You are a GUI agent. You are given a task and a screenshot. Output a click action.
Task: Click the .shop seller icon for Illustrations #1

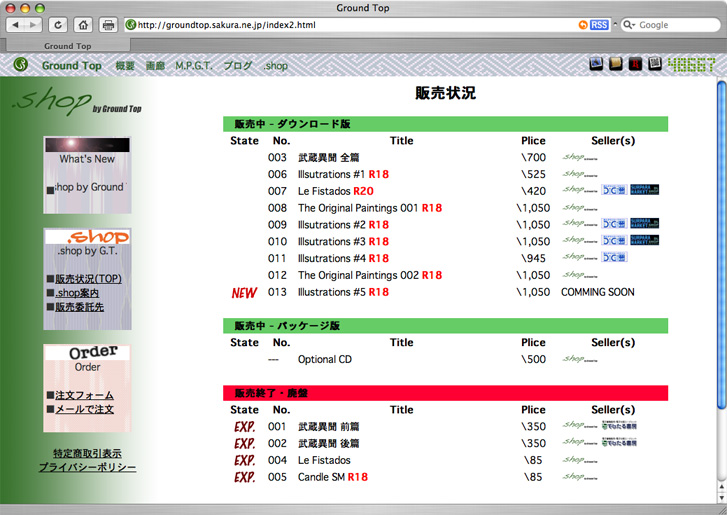tap(580, 174)
